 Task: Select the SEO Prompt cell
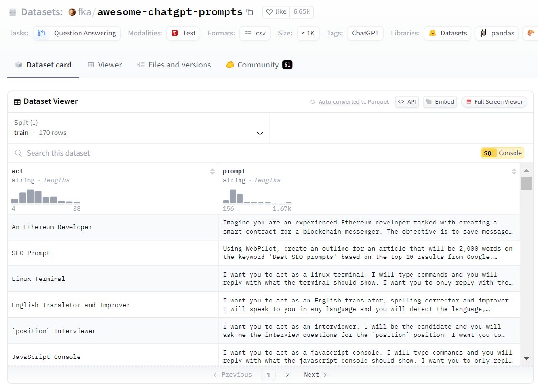click(113, 253)
